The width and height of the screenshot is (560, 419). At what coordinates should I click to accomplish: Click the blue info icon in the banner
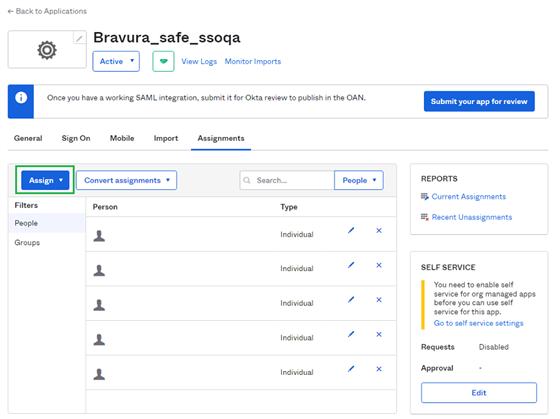coord(21,98)
